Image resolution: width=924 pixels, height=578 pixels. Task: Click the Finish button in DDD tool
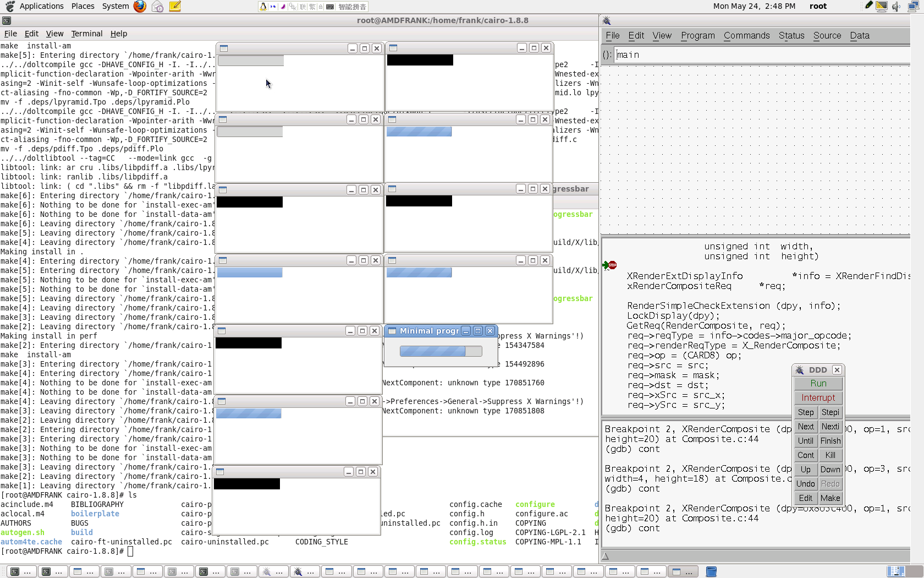point(830,441)
